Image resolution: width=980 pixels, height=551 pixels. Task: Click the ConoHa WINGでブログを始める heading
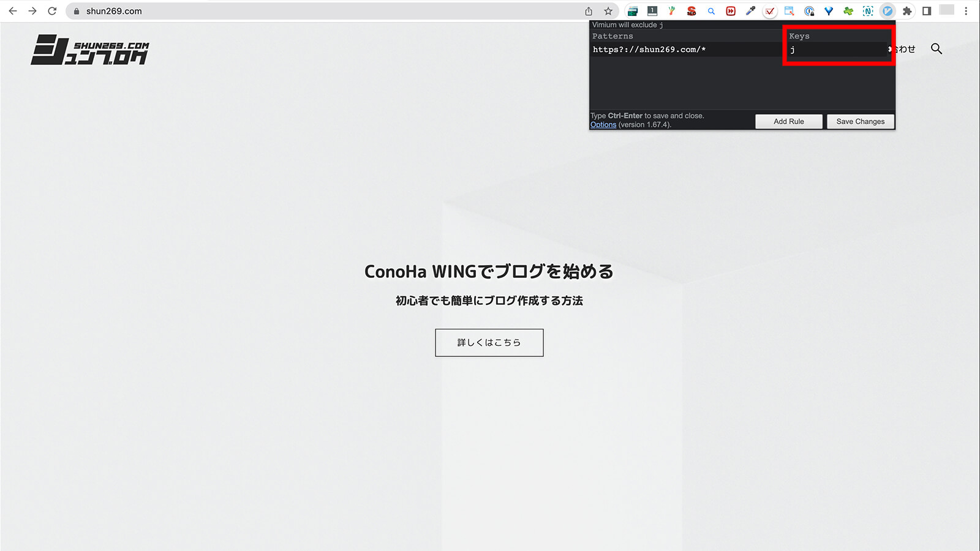pyautogui.click(x=489, y=271)
